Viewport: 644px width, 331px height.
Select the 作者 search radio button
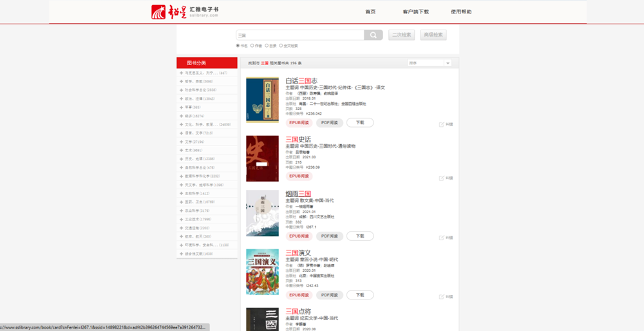(x=252, y=46)
